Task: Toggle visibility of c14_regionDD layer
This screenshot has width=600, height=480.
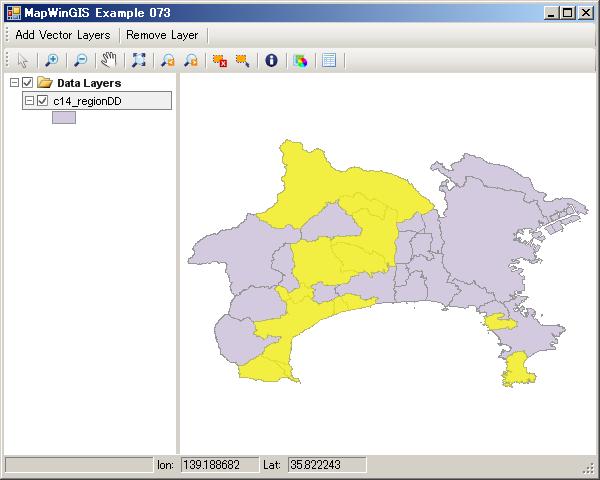Action: coord(42,101)
